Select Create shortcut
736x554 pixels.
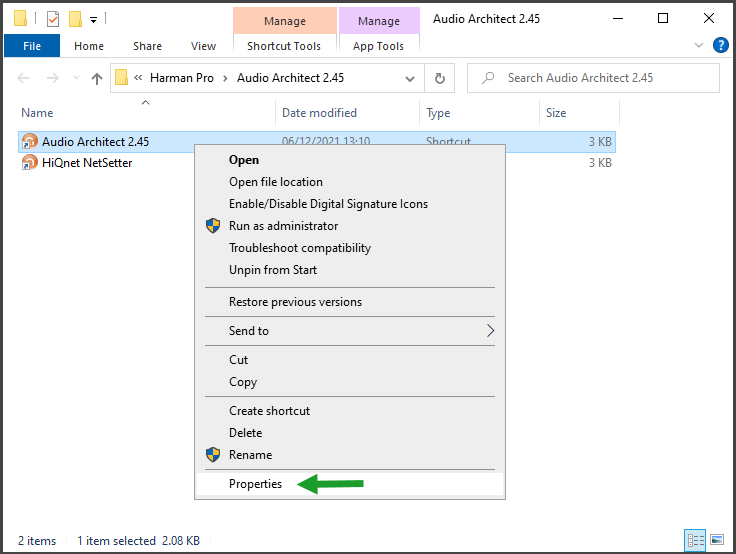(x=350, y=411)
